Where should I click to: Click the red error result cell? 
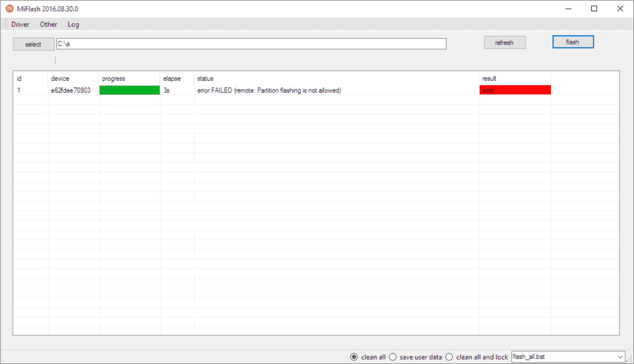coord(515,90)
